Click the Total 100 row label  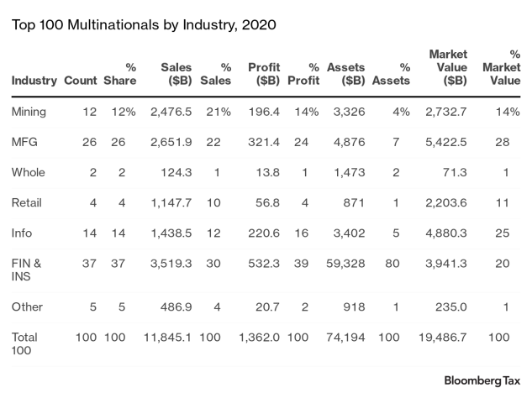pos(25,343)
